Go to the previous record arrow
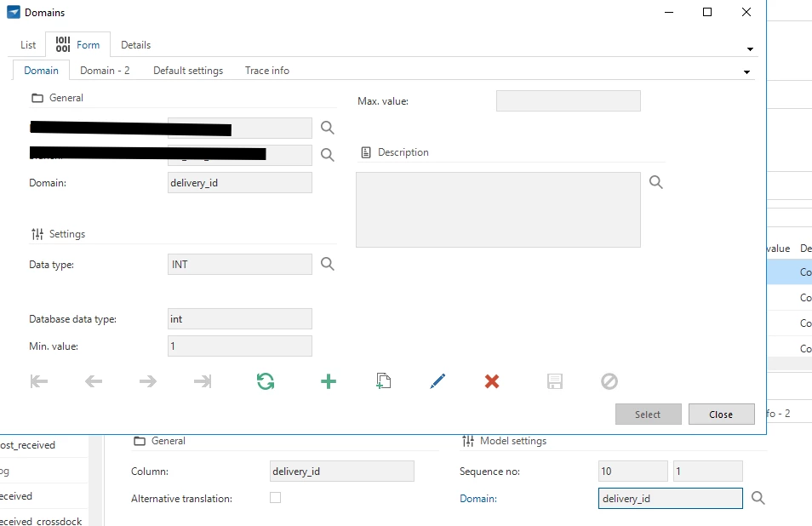The height and width of the screenshot is (526, 812). (x=94, y=381)
